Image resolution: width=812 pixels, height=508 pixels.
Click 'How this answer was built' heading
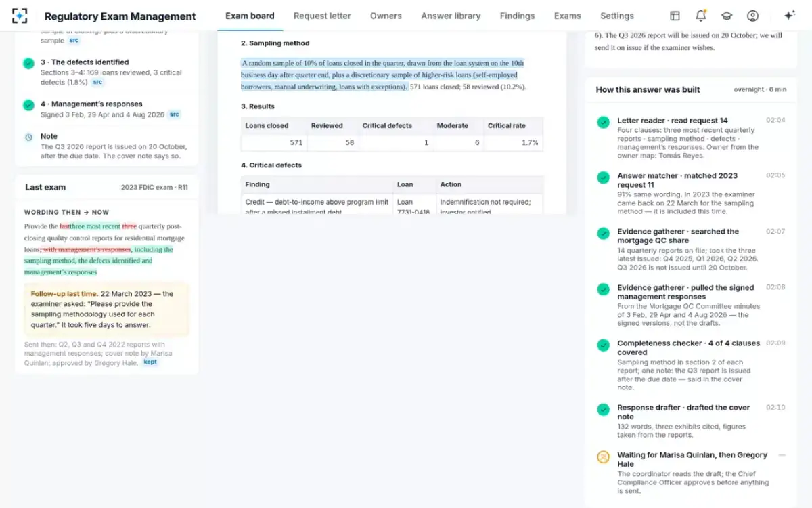point(648,89)
